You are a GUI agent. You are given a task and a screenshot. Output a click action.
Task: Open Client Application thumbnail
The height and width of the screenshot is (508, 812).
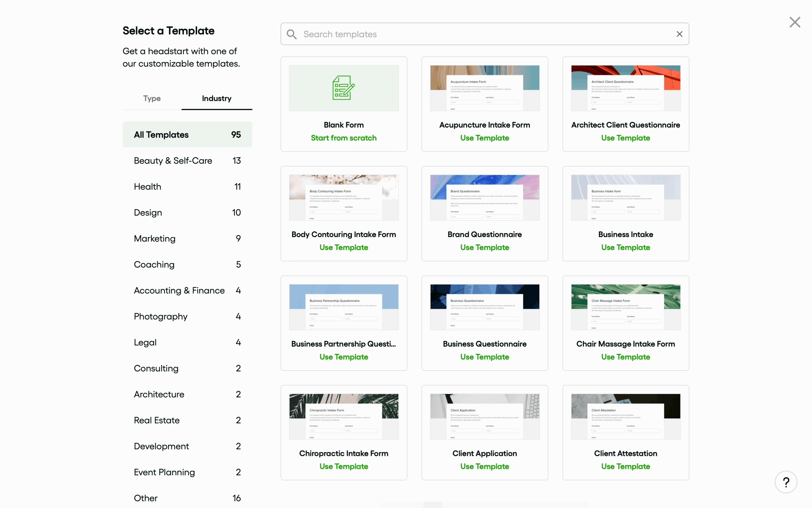(485, 417)
